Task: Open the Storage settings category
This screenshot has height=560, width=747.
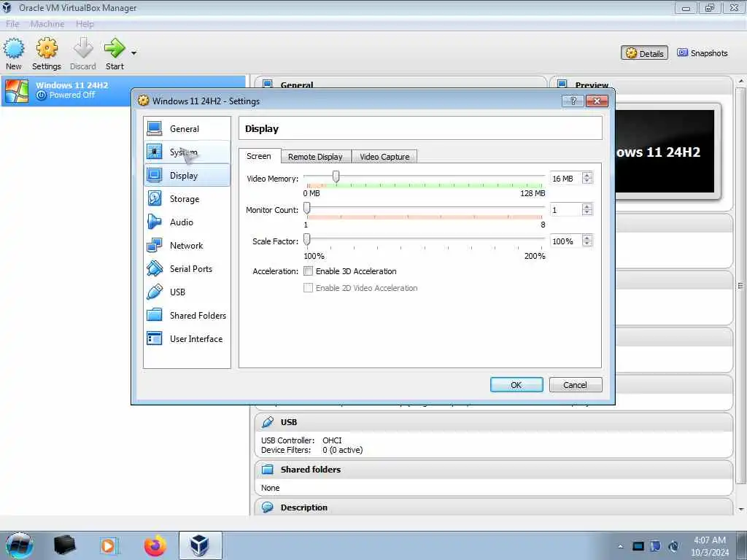Action: (187, 198)
